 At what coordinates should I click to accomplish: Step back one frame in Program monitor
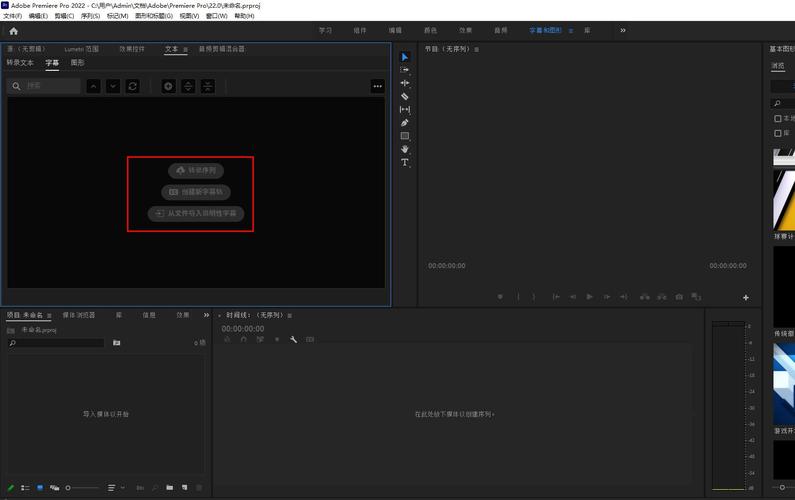click(x=573, y=297)
